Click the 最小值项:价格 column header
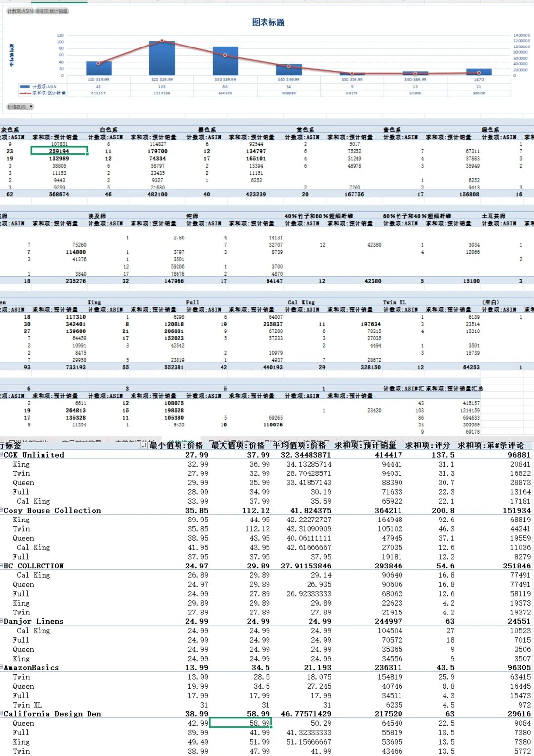The height and width of the screenshot is (756, 534). [x=176, y=445]
